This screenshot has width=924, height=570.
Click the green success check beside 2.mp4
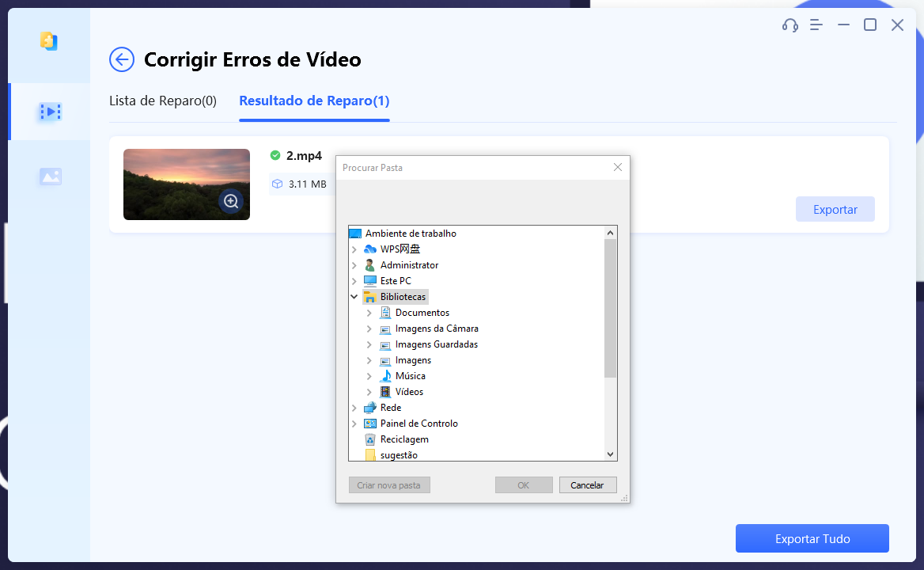click(275, 155)
